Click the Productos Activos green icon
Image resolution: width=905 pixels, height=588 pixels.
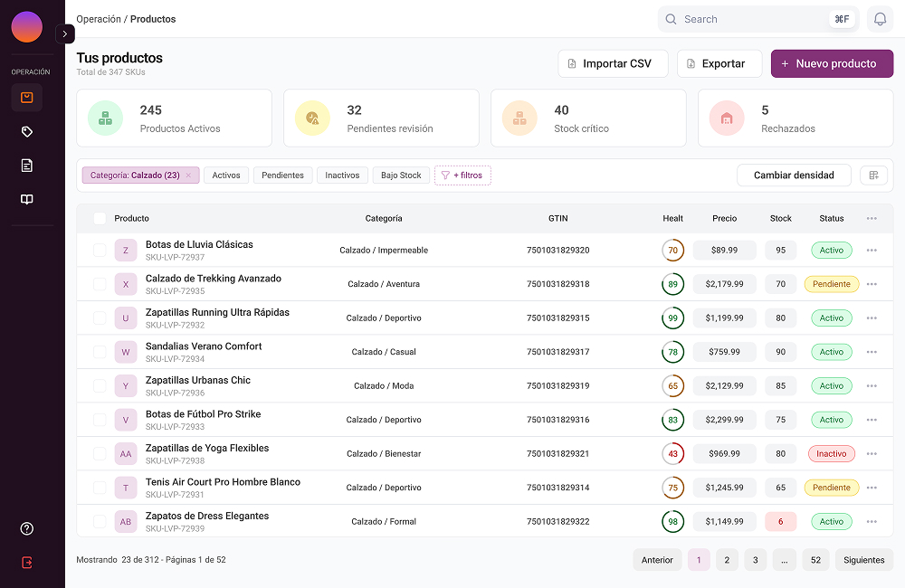pos(105,119)
